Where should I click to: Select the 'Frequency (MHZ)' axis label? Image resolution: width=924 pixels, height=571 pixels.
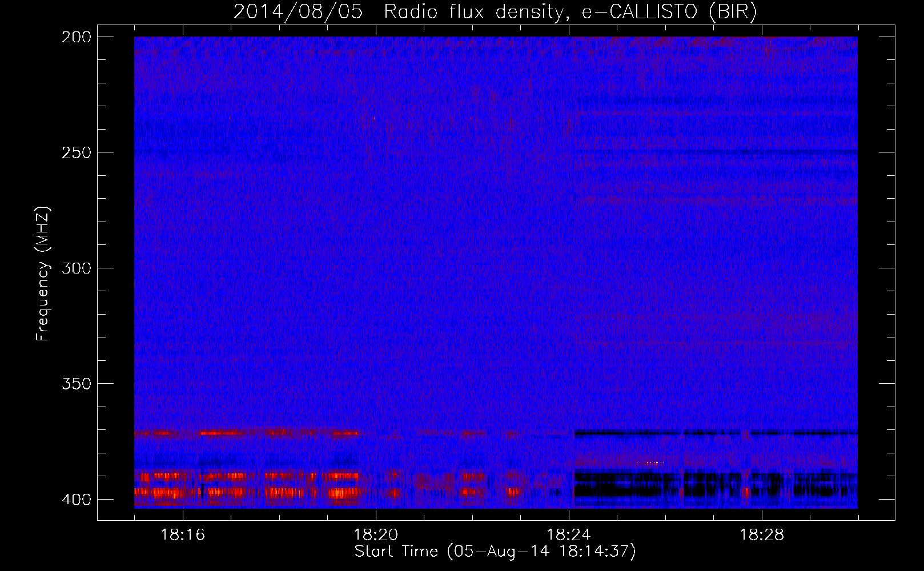click(43, 274)
